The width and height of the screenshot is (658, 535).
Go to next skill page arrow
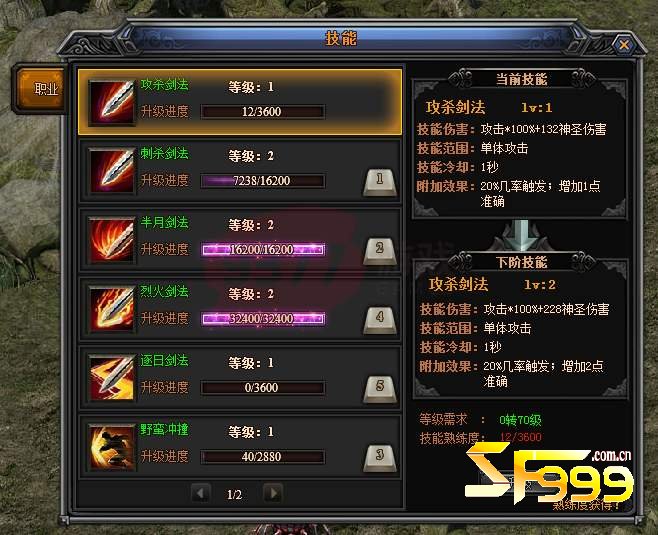[273, 493]
